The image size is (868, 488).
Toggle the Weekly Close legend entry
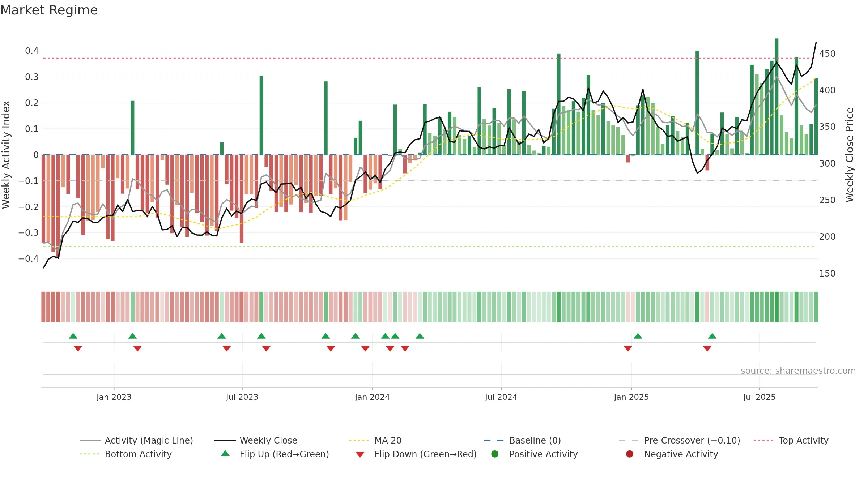pos(256,440)
